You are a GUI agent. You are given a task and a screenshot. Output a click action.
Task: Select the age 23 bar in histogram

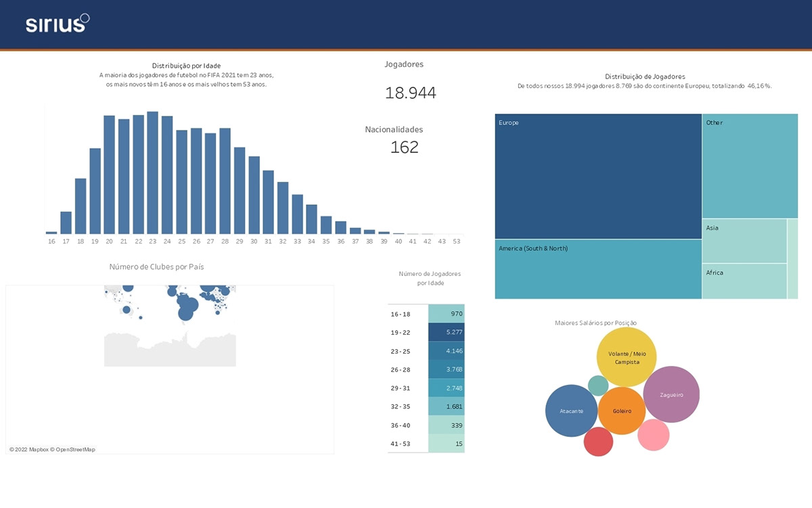pyautogui.click(x=152, y=172)
